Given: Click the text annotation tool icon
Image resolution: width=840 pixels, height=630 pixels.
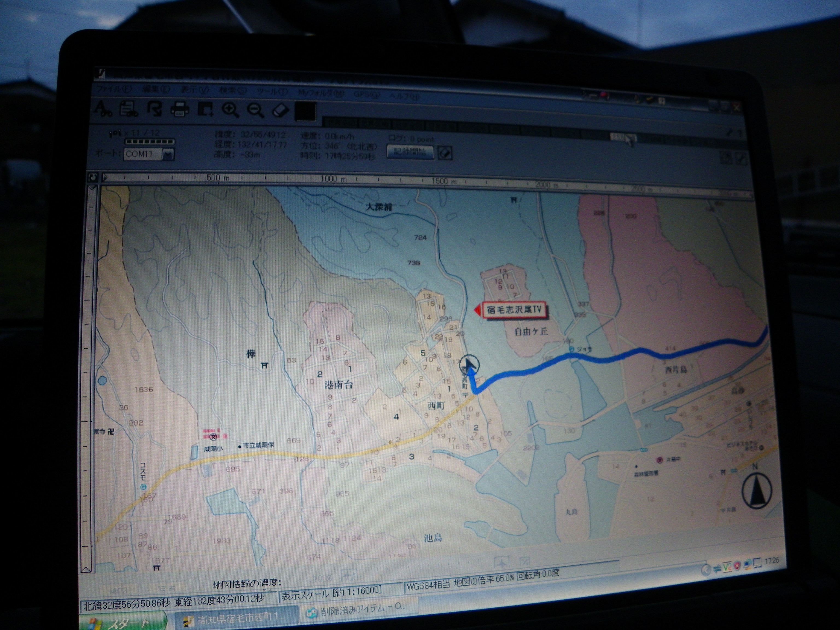Looking at the screenshot, I should pyautogui.click(x=103, y=108).
